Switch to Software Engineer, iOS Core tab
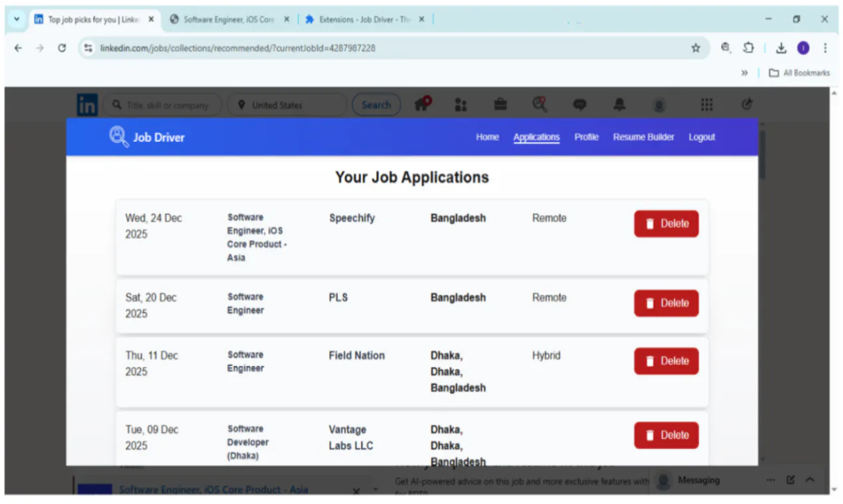 tap(229, 19)
